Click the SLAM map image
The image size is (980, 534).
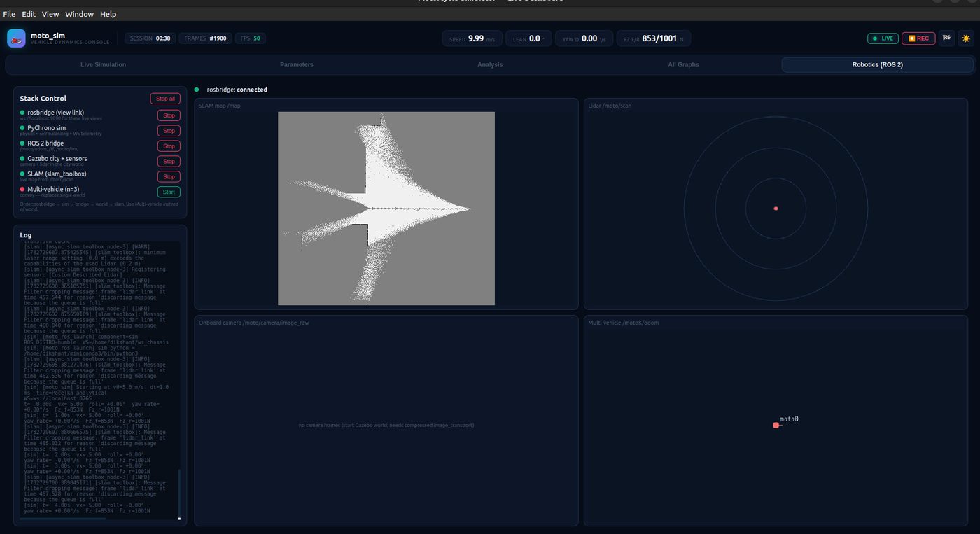tap(386, 209)
